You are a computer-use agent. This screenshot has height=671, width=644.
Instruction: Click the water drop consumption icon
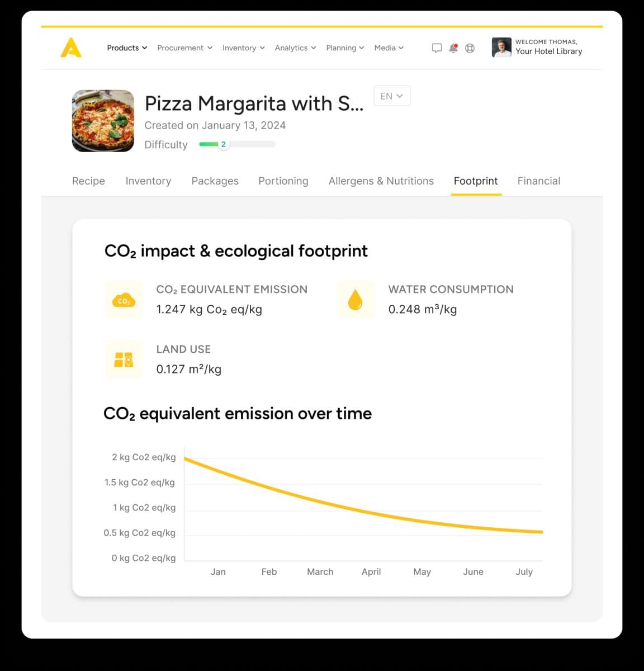356,300
